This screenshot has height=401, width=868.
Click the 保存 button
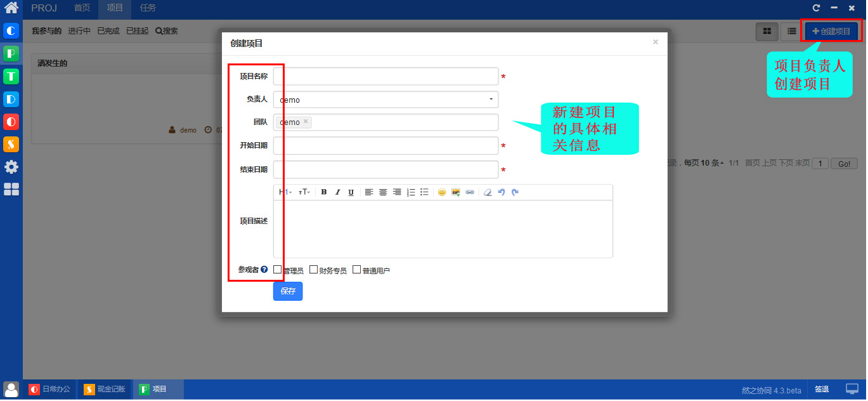point(288,291)
